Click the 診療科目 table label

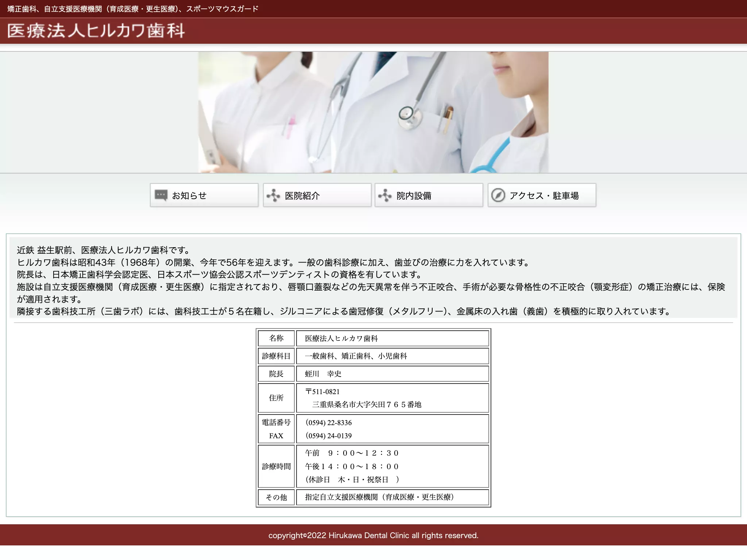point(276,356)
